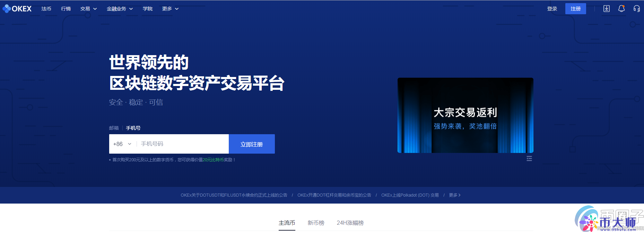Select the 手机号 registration tab
This screenshot has height=232, width=644.
point(133,128)
